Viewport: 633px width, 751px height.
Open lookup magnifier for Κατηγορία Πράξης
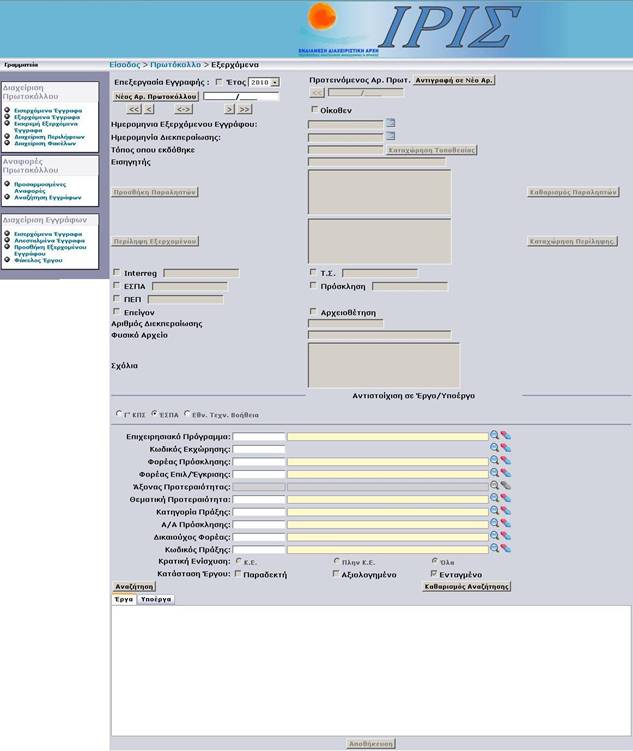click(x=494, y=511)
